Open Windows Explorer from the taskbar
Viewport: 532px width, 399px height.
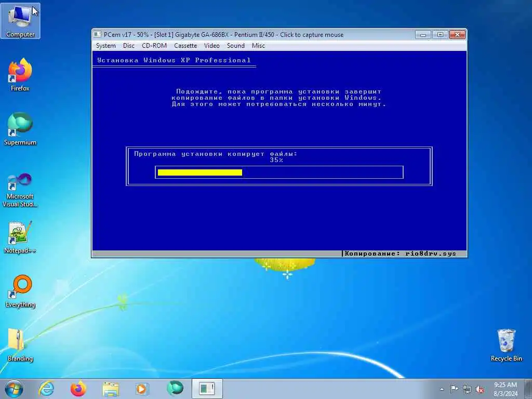click(x=111, y=389)
